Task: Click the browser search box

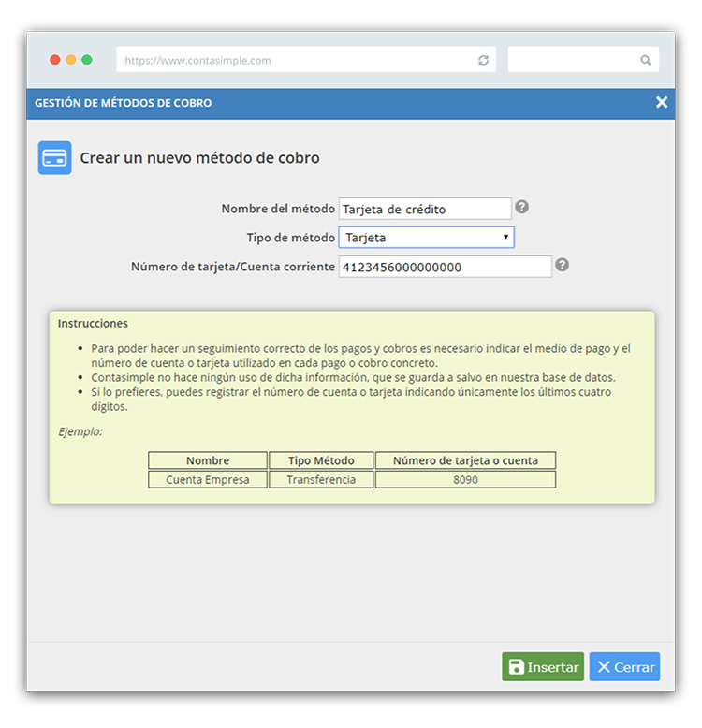Action: (583, 60)
